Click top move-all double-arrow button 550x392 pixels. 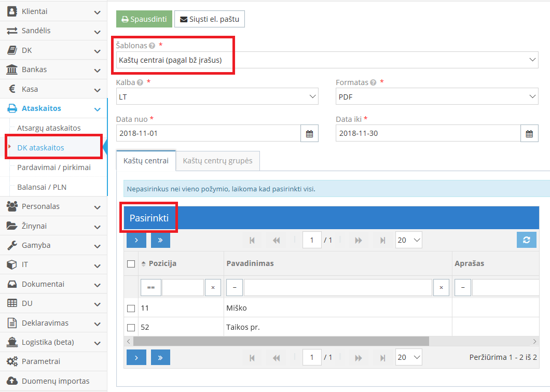click(160, 240)
